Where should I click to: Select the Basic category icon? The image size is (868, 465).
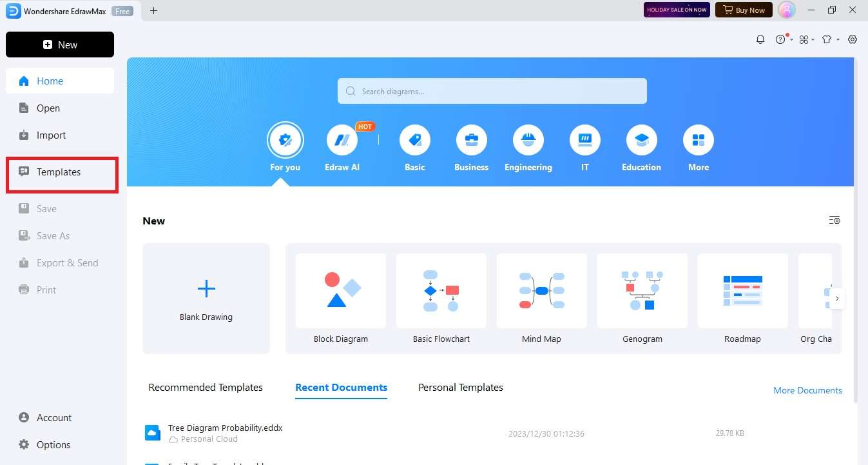415,140
